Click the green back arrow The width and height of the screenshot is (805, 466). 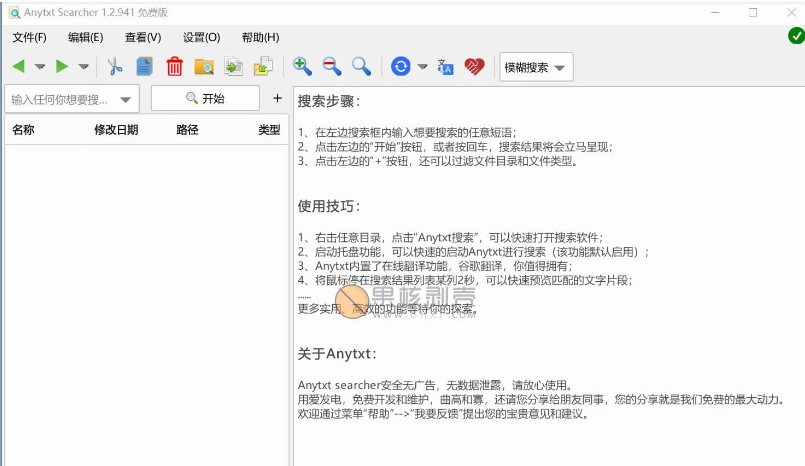(x=19, y=66)
